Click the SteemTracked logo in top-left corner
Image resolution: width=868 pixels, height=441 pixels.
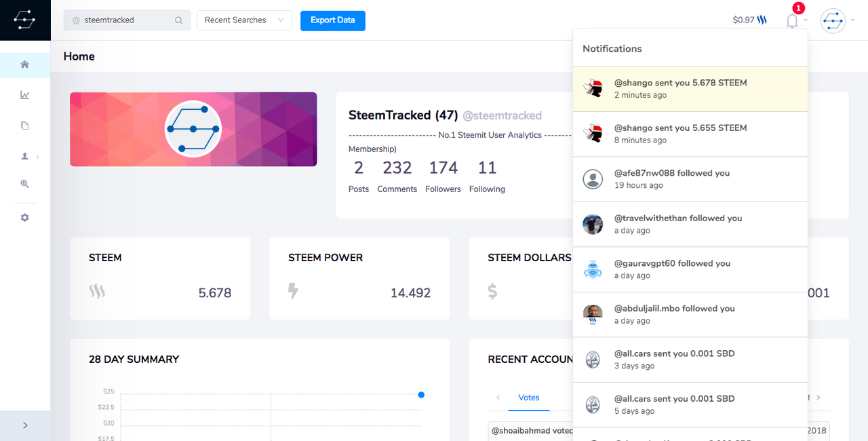click(x=24, y=20)
